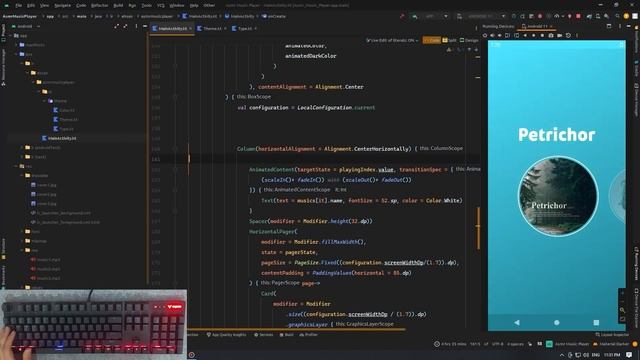Expand manifests folder in tree

point(16,45)
